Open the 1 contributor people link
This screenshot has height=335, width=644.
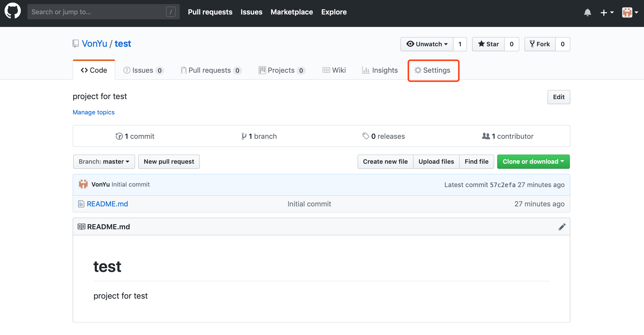point(508,136)
